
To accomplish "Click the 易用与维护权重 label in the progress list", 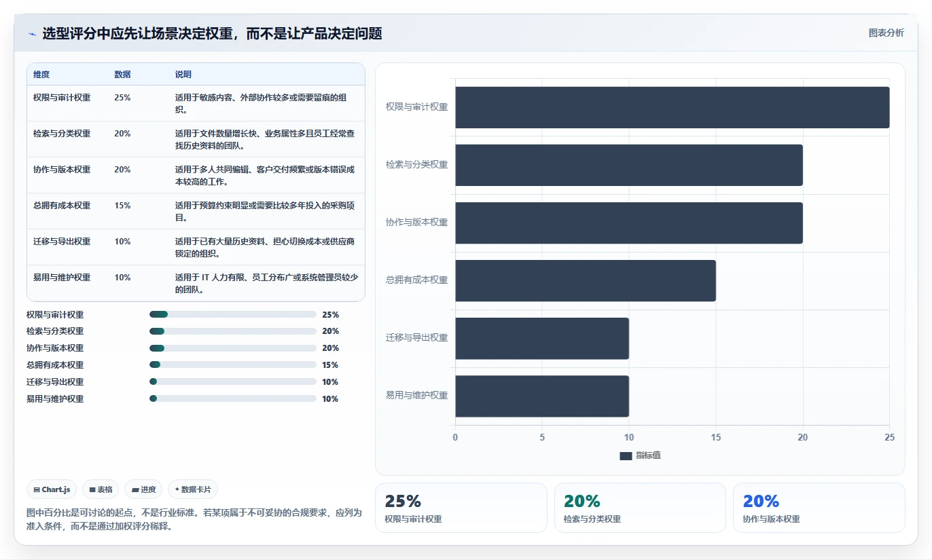I will 55,399.
